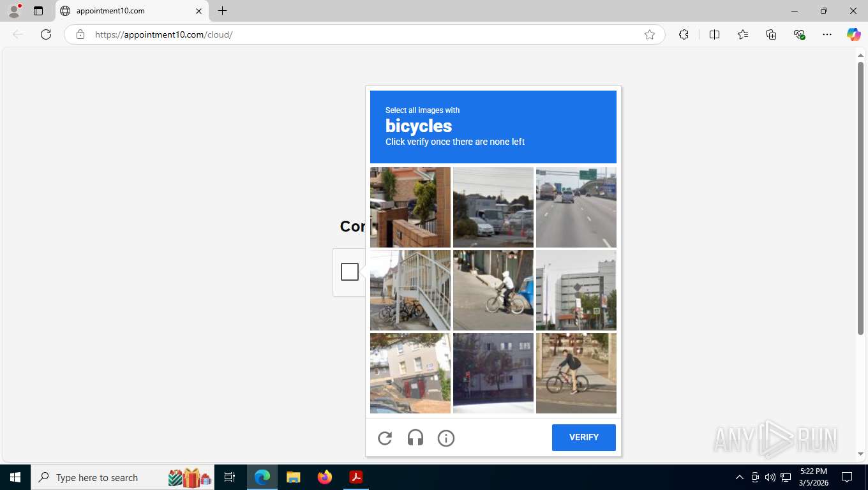Image resolution: width=868 pixels, height=490 pixels.
Task: Select the white staircase with bicycles tile
Action: pos(410,290)
